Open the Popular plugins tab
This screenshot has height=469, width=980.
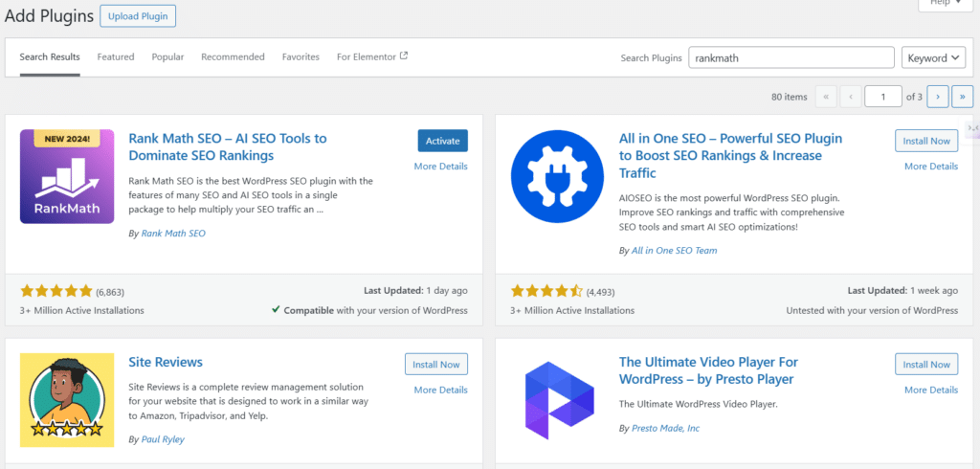(x=167, y=56)
